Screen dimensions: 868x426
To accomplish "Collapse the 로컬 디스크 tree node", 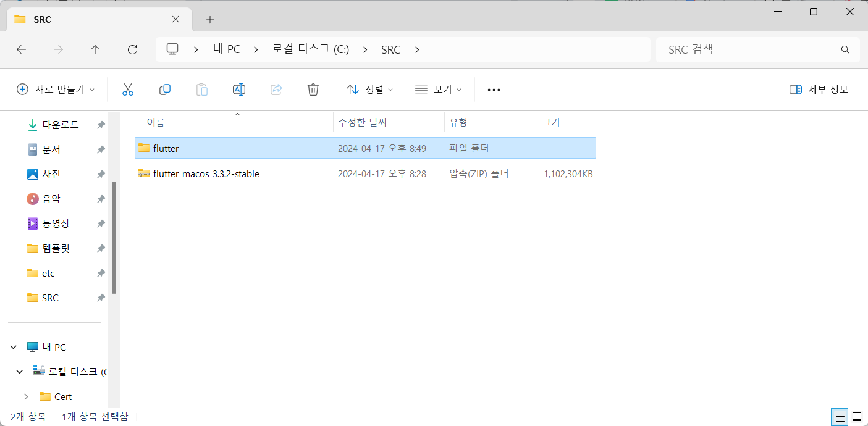I will click(20, 372).
